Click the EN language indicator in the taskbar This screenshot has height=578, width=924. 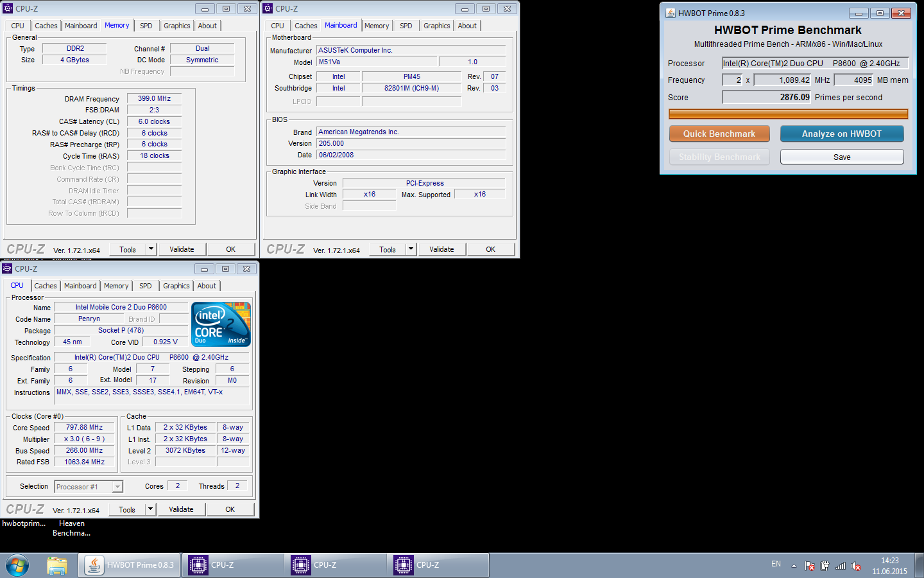point(776,564)
